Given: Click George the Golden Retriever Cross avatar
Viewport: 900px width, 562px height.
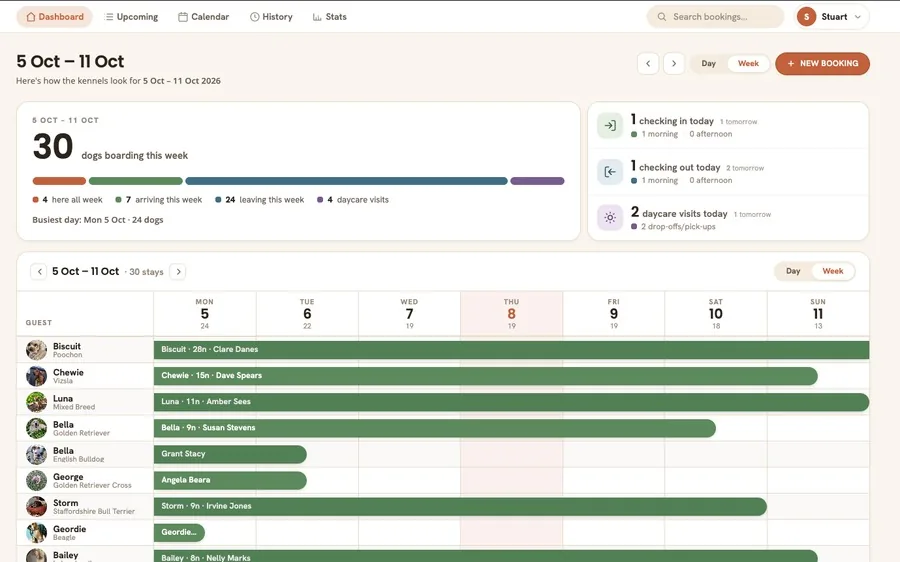Looking at the screenshot, I should [x=36, y=480].
